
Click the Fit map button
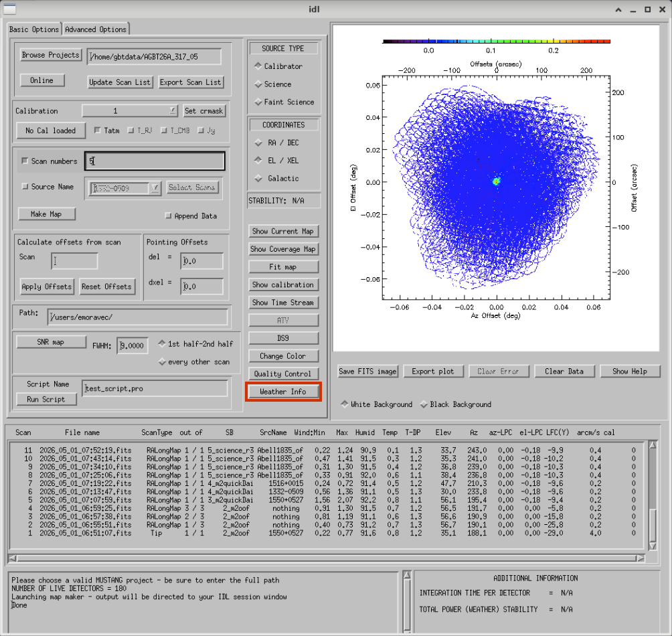[x=283, y=267]
